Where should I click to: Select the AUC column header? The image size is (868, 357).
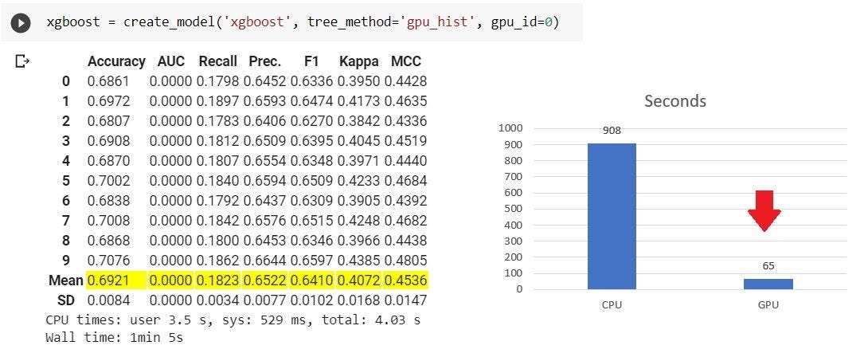tap(170, 61)
